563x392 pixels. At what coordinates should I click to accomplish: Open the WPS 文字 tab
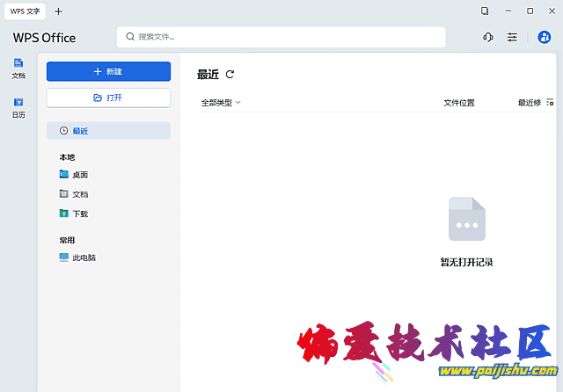coord(25,11)
